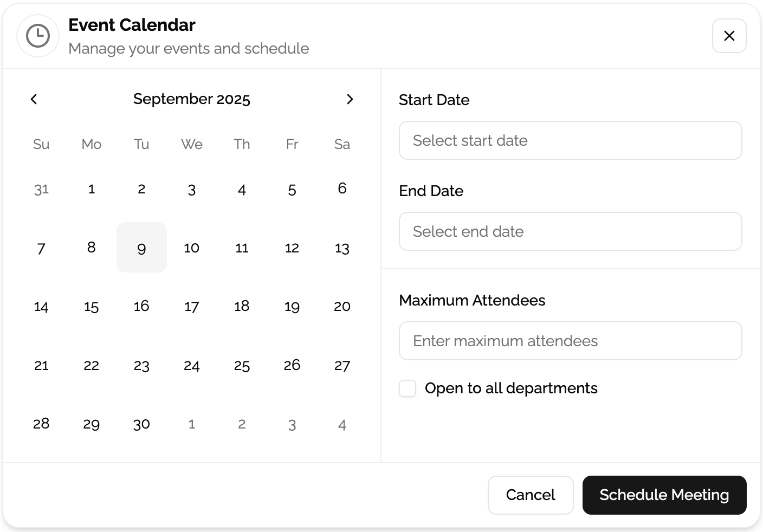Click the Su weekday column header
The height and width of the screenshot is (532, 763).
(x=41, y=144)
